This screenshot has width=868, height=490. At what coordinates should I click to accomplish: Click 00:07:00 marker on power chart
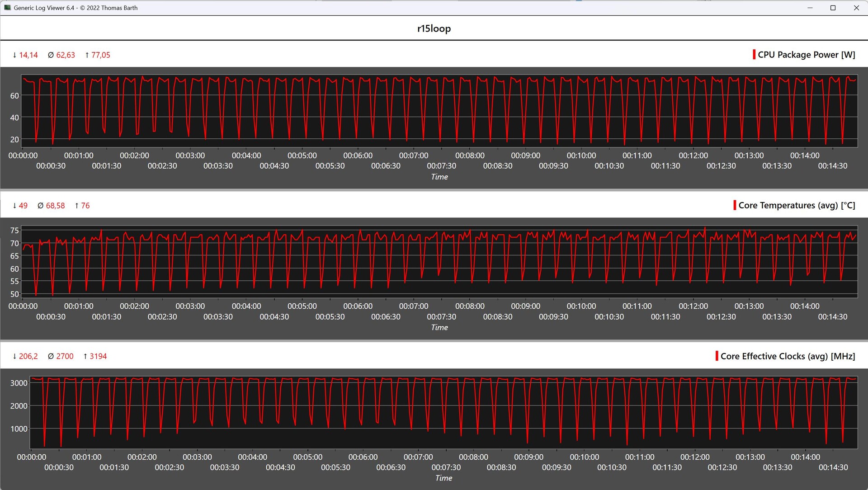[413, 155]
